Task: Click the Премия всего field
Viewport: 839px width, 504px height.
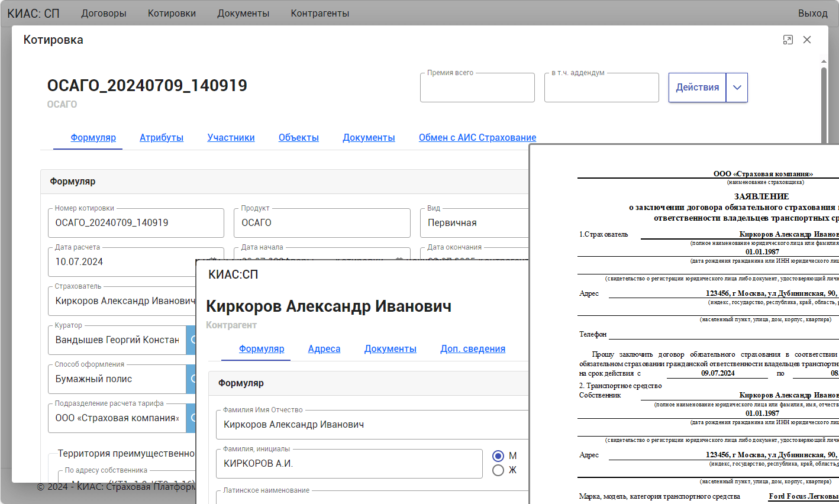Action: [x=477, y=88]
